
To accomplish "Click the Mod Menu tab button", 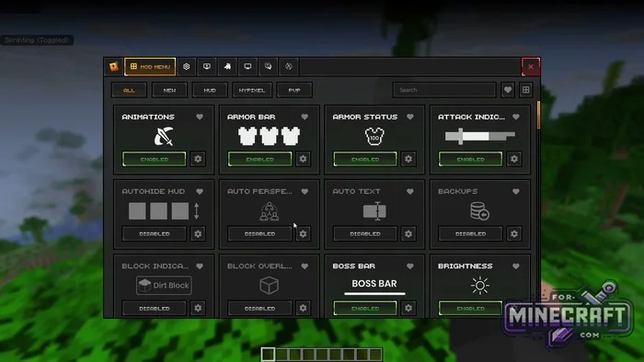I will point(150,66).
